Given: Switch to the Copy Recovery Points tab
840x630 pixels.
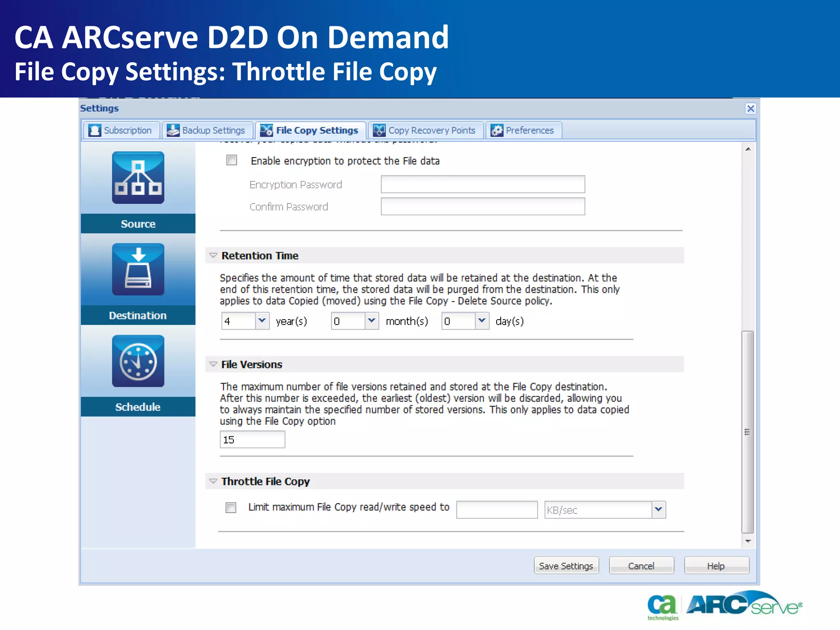Looking at the screenshot, I should (425, 130).
